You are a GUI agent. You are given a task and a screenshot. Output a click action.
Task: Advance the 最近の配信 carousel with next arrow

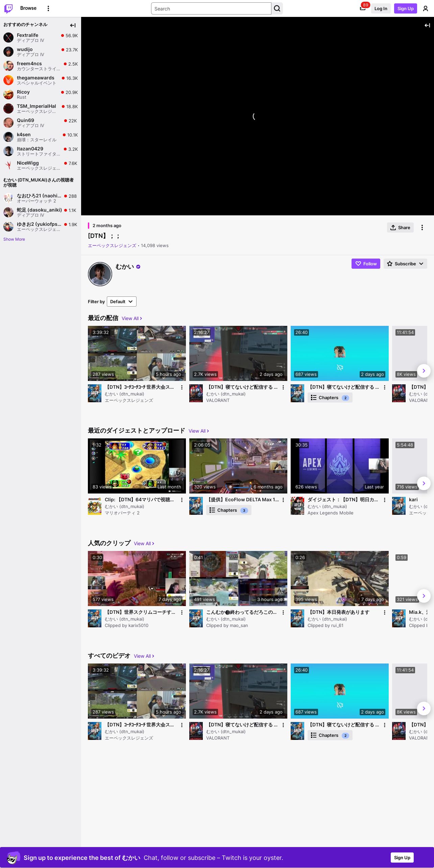point(424,371)
